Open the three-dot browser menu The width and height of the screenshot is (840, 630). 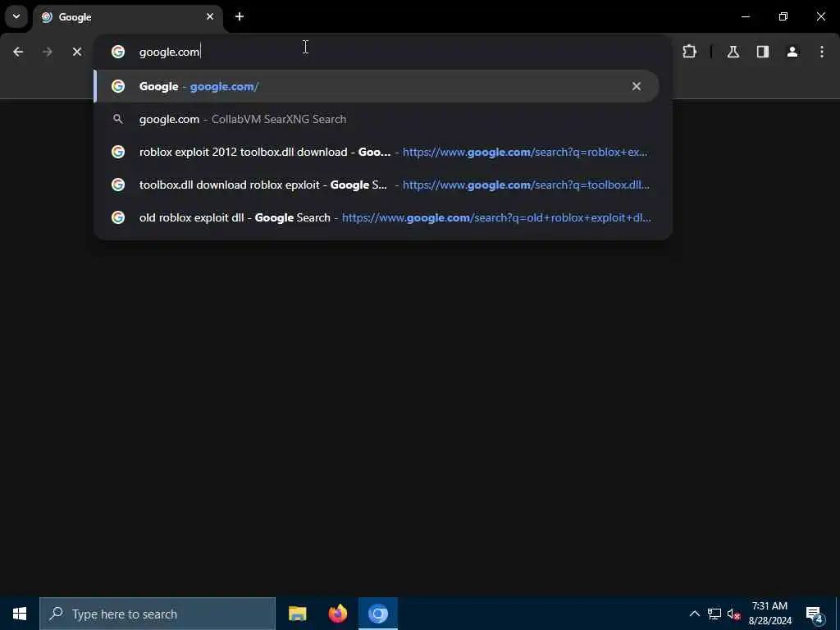822,52
